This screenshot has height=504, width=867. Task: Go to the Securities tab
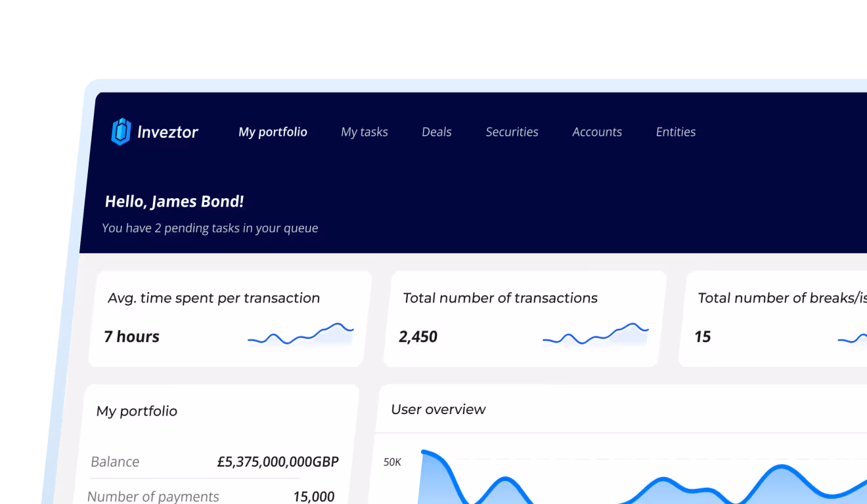pos(512,132)
